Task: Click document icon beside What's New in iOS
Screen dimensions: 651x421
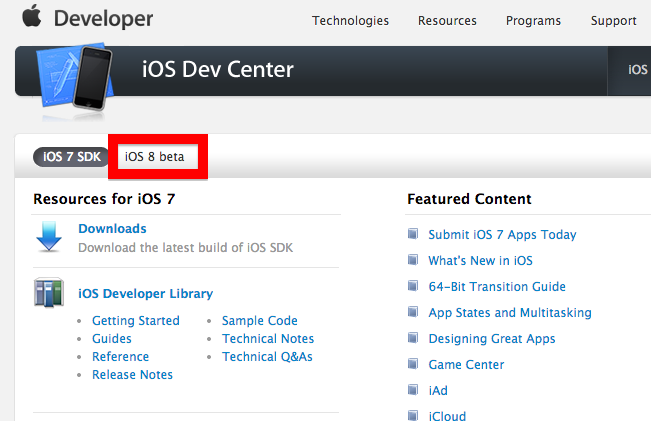Action: coord(413,260)
